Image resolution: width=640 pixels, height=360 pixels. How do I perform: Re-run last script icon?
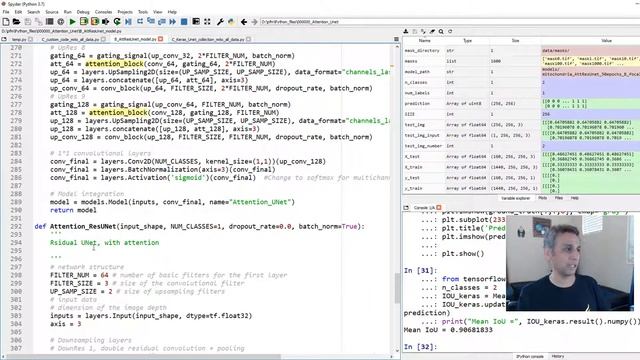pyautogui.click(x=117, y=22)
